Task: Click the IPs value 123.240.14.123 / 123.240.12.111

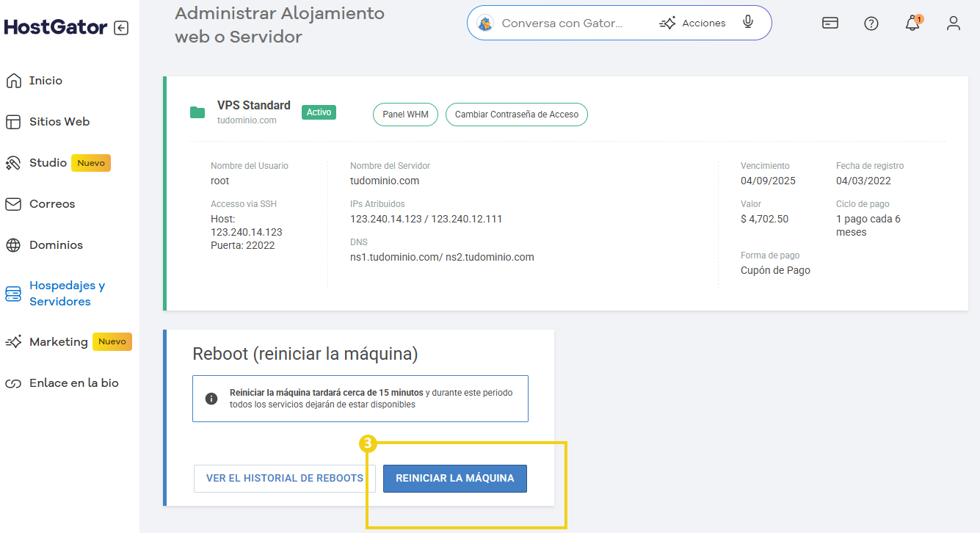Action: pos(426,219)
